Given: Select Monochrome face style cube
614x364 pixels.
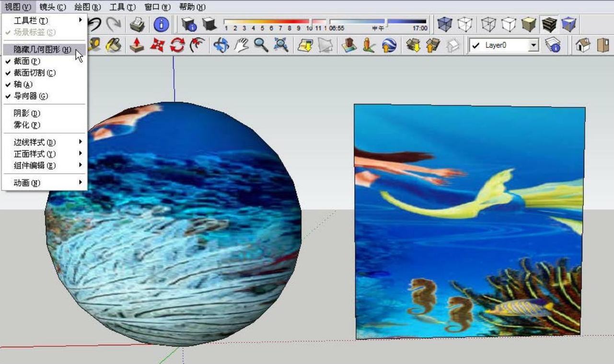Looking at the screenshot, I should [x=568, y=24].
